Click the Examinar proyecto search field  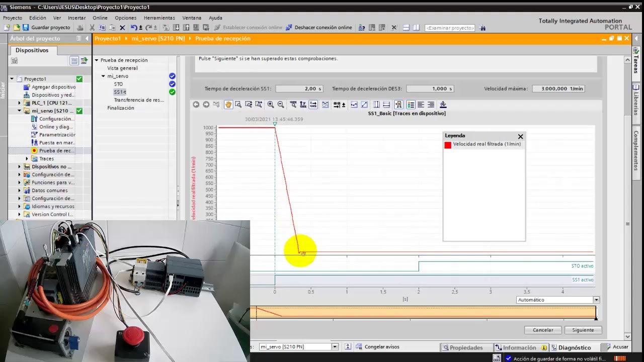[x=450, y=28]
